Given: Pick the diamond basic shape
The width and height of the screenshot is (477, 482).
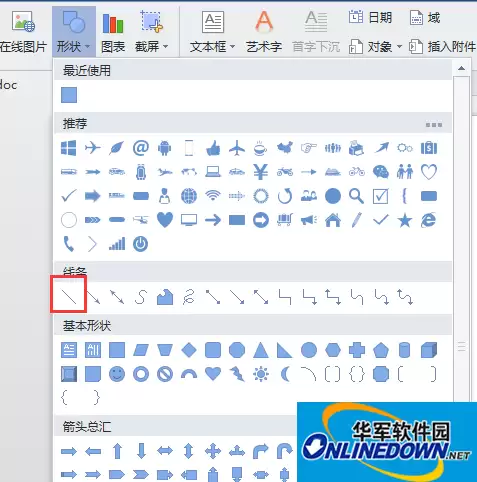Looking at the screenshot, I should (x=189, y=350).
